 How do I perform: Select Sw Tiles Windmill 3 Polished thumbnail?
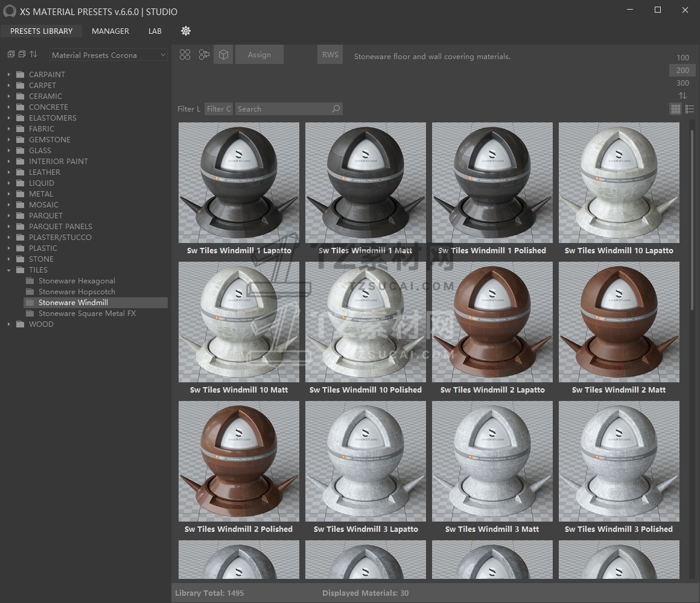tap(619, 461)
